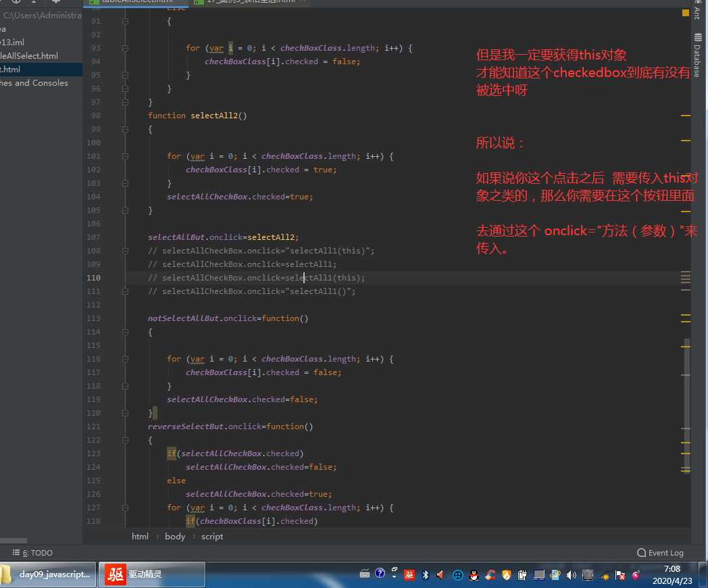
Task: Click the editor vertical scrollbar thumb
Action: (687, 406)
